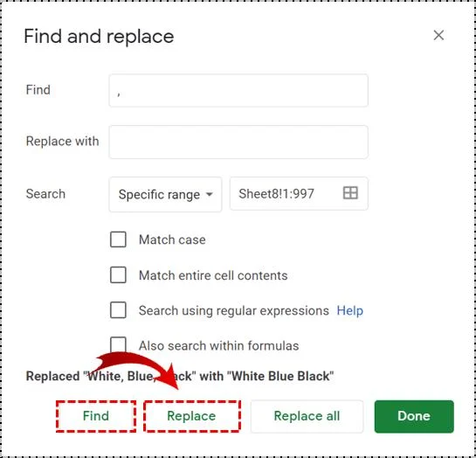Click the green Done button
Screen dimensions: 476x458
click(x=414, y=416)
